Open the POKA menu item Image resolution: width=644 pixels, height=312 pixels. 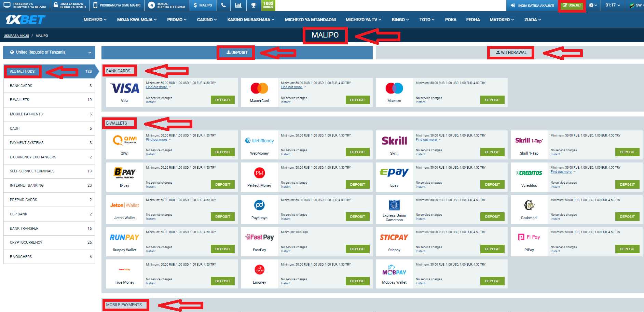click(450, 20)
